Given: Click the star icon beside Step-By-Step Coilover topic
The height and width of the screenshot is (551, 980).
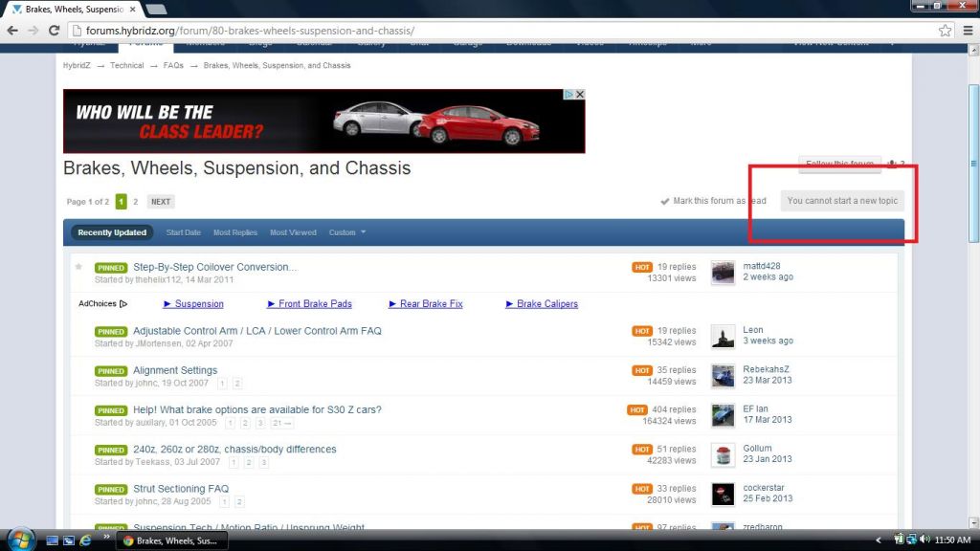Looking at the screenshot, I should pyautogui.click(x=78, y=267).
